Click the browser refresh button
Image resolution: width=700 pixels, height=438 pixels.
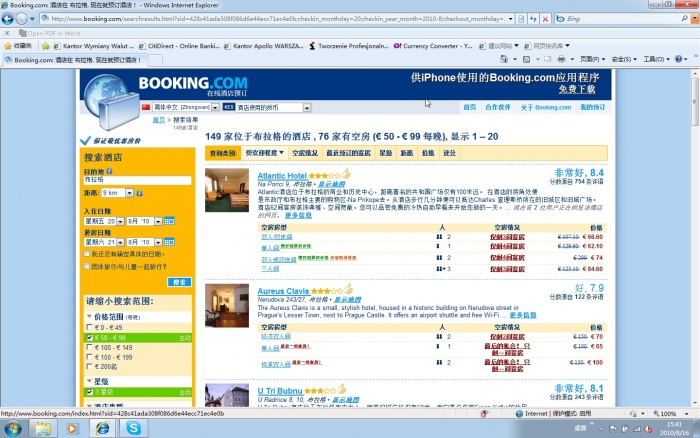point(533,19)
